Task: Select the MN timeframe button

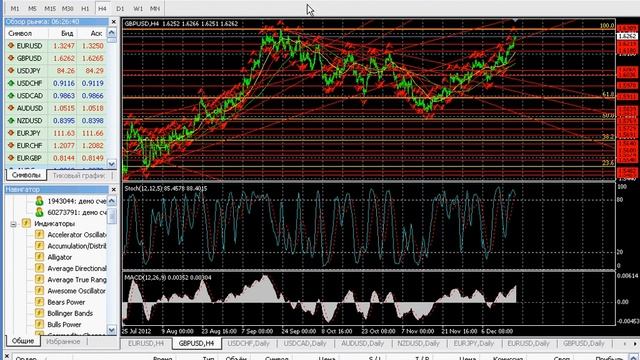Action: tap(155, 8)
